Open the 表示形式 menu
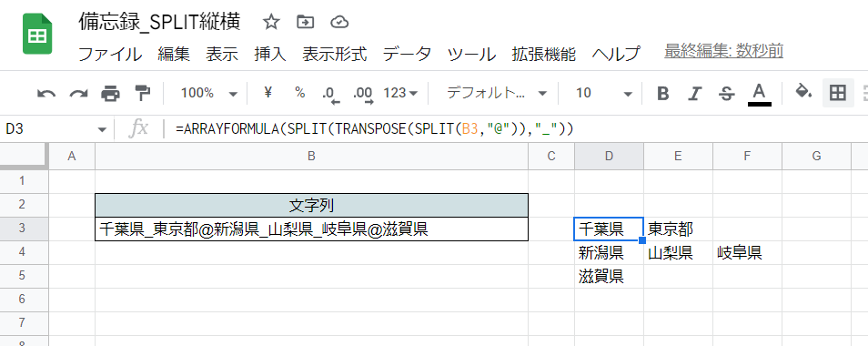 click(x=334, y=54)
